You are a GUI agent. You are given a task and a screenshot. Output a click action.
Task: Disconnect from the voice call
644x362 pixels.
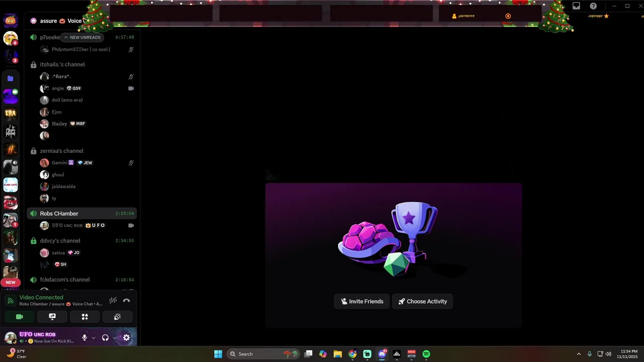point(126,301)
